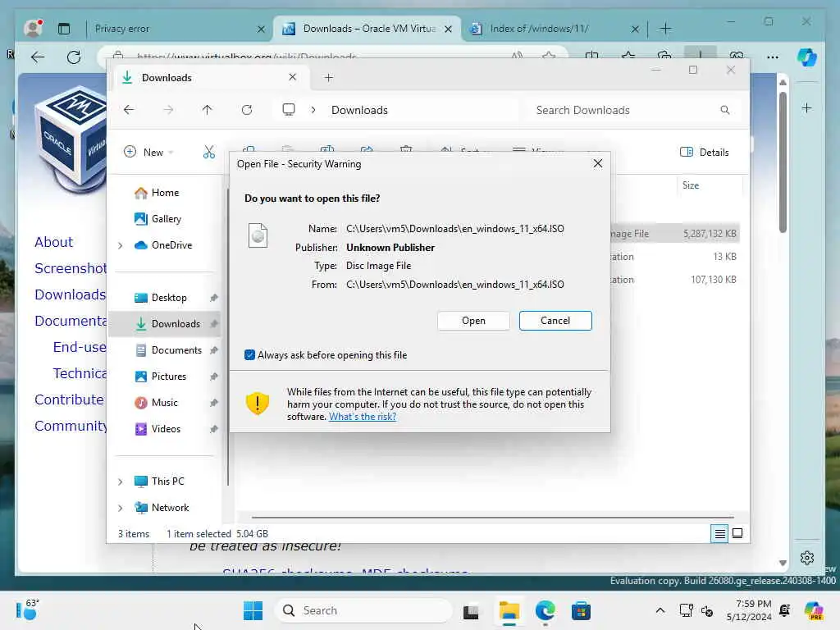Select the file row showing 107,130 KB

(675, 280)
